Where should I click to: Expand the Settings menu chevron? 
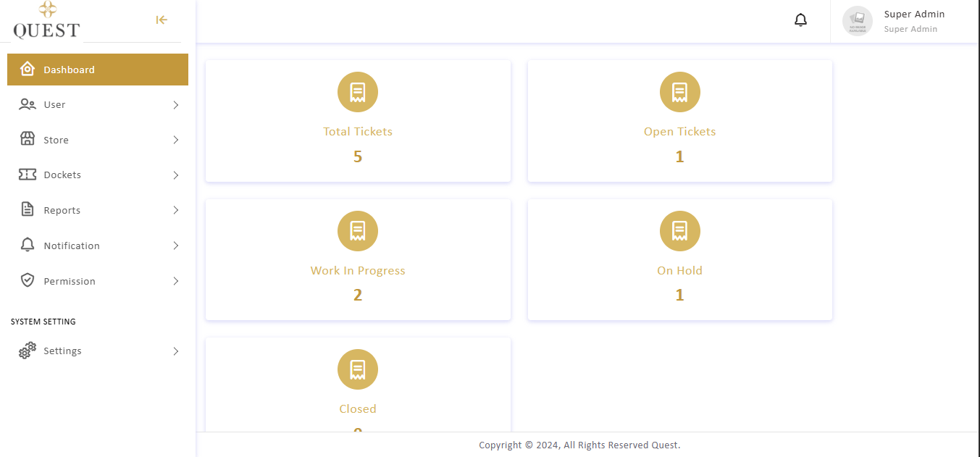[x=176, y=351]
